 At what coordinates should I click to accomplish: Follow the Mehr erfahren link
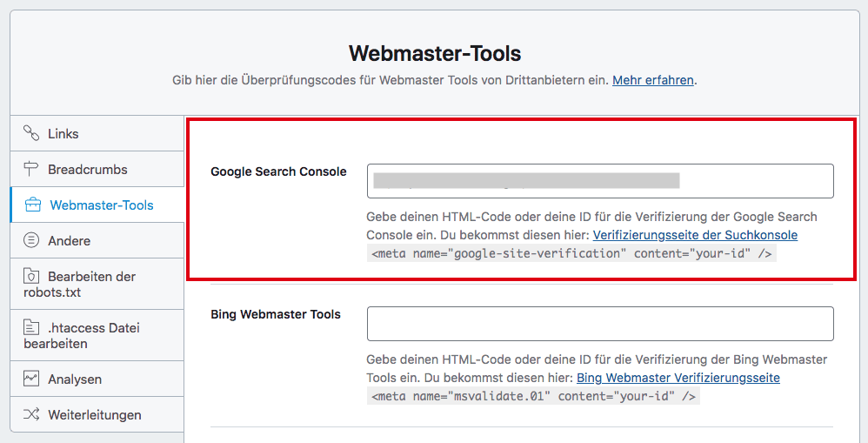pyautogui.click(x=653, y=80)
